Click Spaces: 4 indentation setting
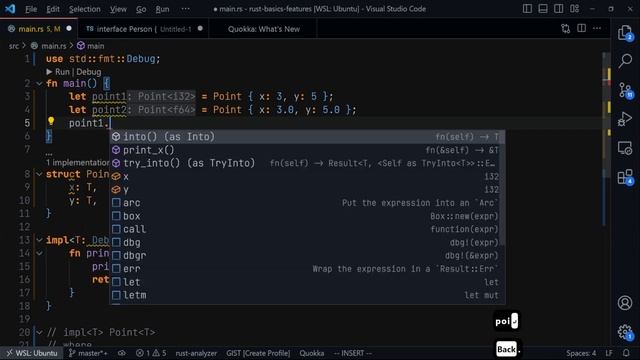The image size is (640, 360). (580, 353)
